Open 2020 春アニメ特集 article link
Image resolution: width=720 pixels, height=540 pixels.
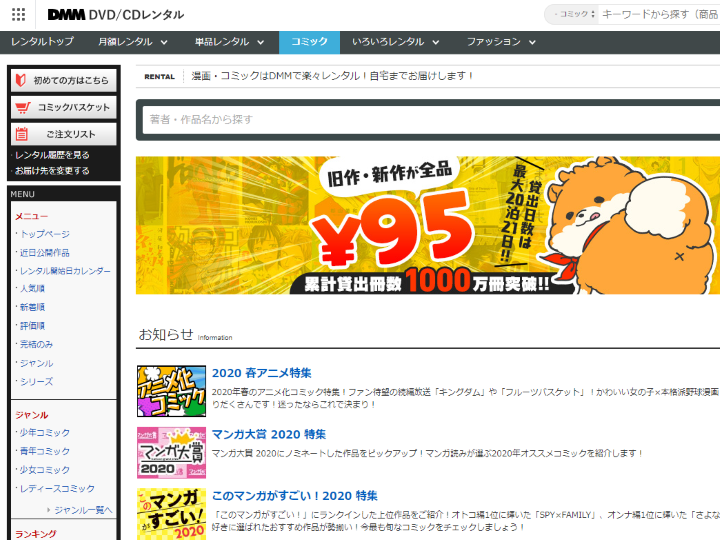pos(262,373)
